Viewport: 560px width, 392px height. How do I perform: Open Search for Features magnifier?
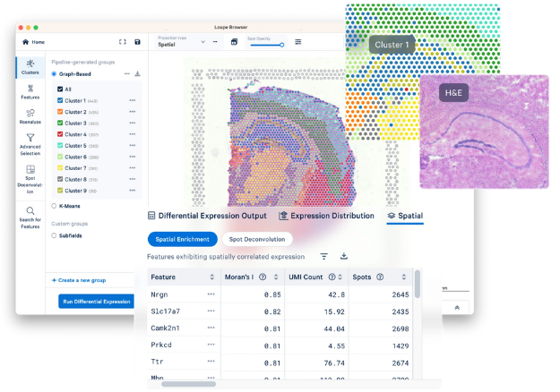[x=30, y=217]
